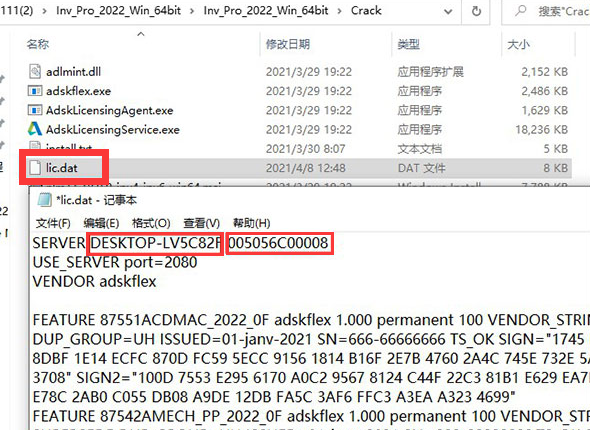Click the Notepad icon in lic.dat title bar

tap(44, 200)
